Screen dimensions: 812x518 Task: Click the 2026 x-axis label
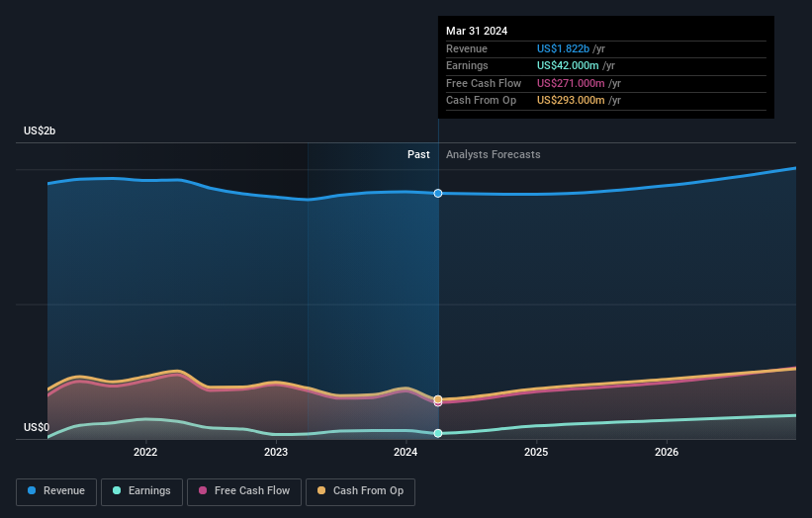667,452
